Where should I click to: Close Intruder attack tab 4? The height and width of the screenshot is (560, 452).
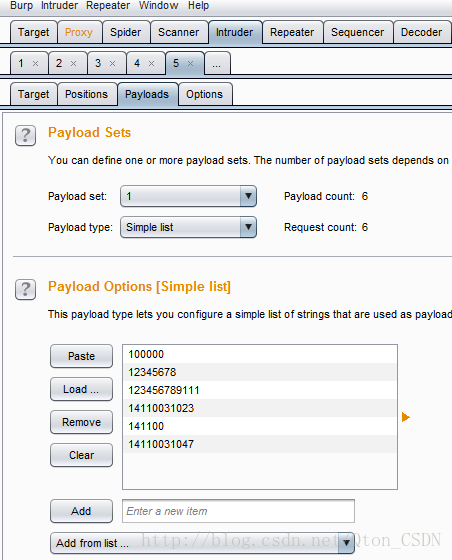tap(151, 64)
